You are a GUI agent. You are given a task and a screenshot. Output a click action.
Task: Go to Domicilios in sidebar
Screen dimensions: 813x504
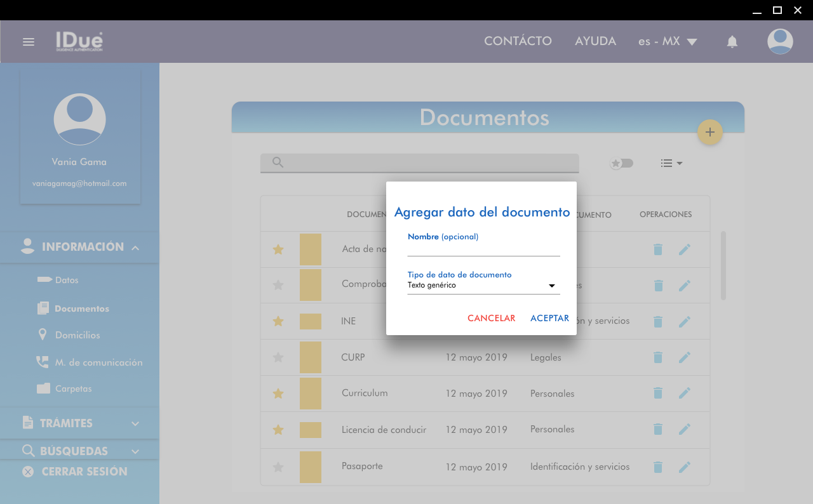coord(77,335)
